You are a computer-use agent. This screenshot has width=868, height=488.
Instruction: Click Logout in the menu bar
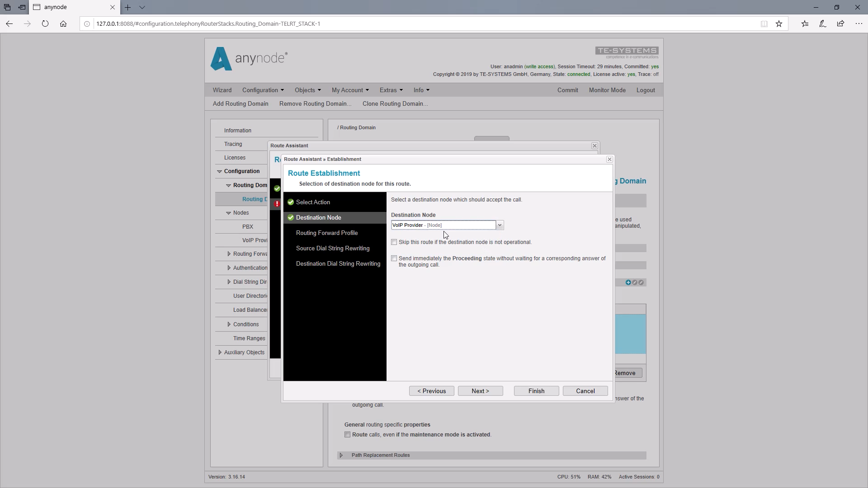tap(646, 90)
